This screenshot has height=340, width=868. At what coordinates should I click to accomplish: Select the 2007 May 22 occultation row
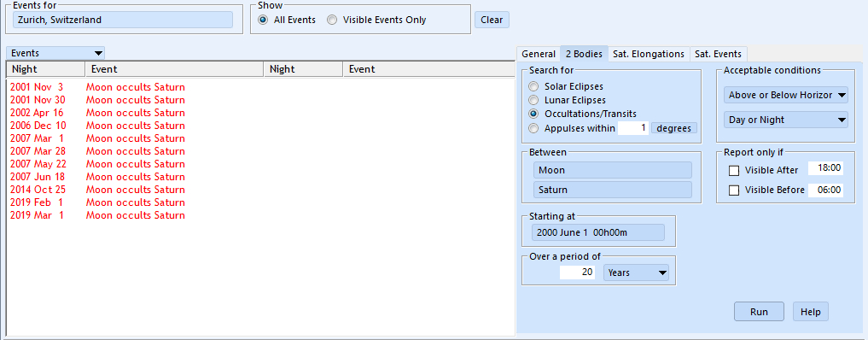[x=97, y=164]
